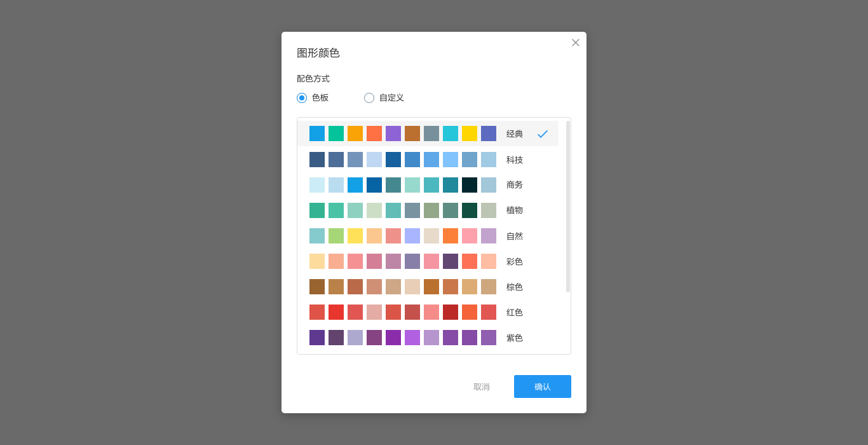This screenshot has width=868, height=445.
Task: Click first deep purple swatch in 紫色 row
Action: click(317, 338)
